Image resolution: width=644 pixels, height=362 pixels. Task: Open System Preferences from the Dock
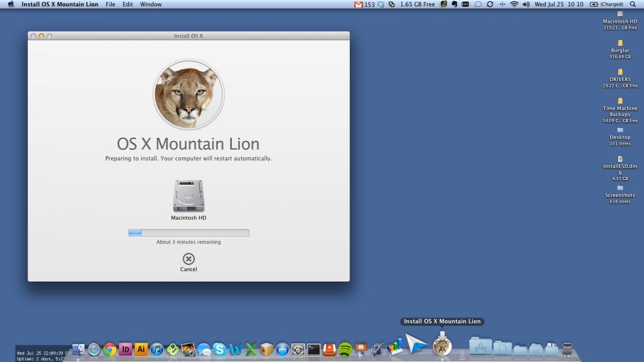(298, 349)
